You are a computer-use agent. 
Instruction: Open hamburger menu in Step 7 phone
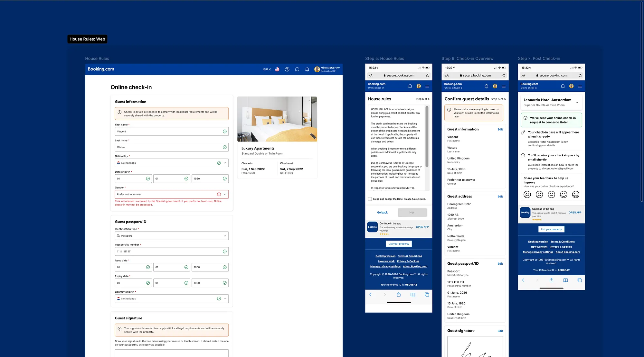580,86
